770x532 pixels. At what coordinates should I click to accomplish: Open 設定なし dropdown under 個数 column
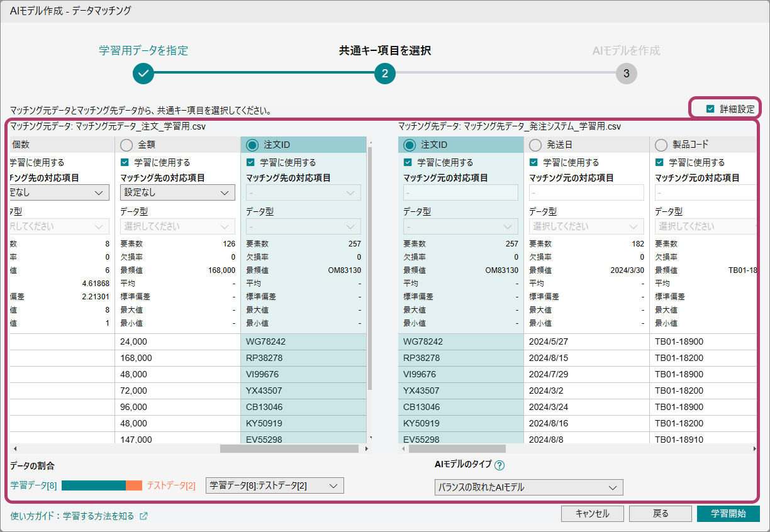point(60,192)
